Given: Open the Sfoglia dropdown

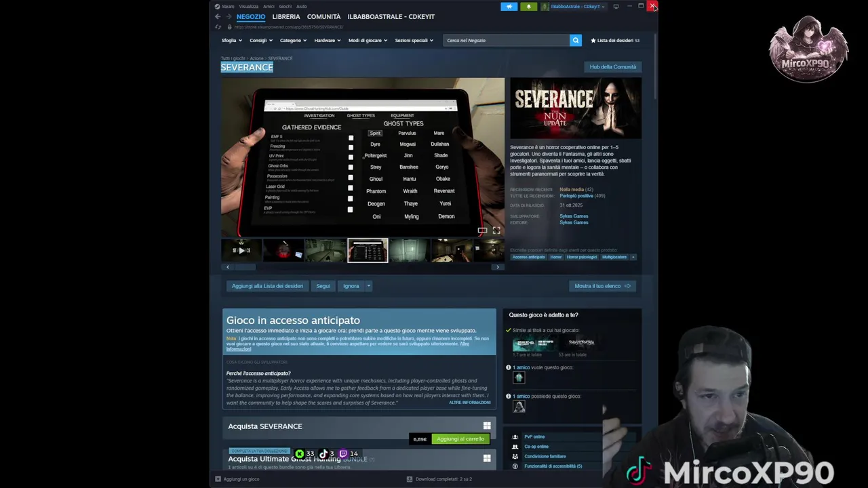Looking at the screenshot, I should pos(231,41).
